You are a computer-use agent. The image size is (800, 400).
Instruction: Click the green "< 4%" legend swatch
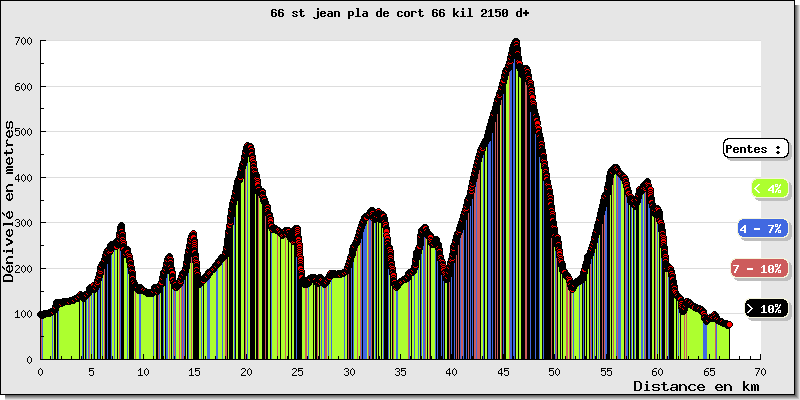coord(767,188)
